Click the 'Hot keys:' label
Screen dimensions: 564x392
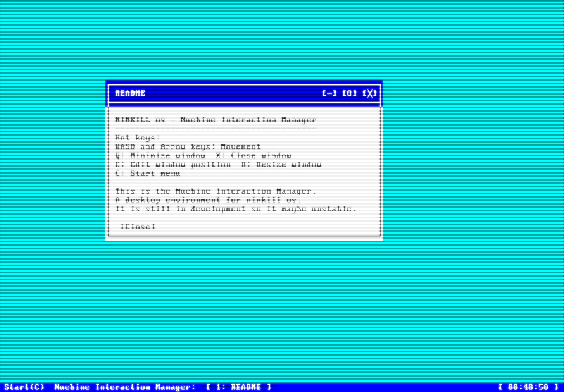pos(138,138)
